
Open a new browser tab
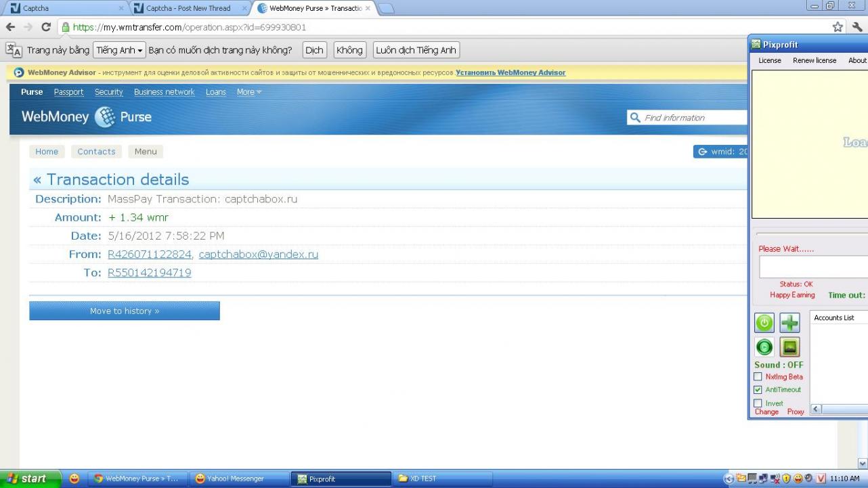pyautogui.click(x=386, y=9)
